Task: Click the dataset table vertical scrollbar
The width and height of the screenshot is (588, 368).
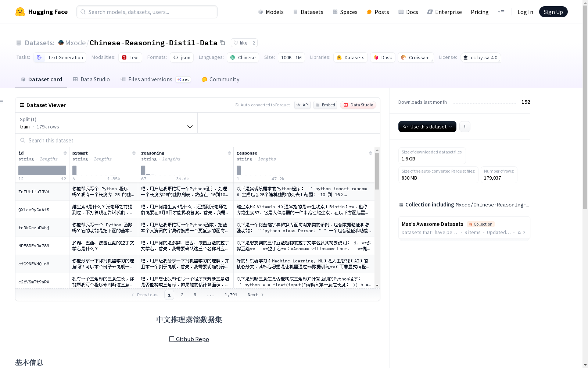Action: (x=377, y=171)
